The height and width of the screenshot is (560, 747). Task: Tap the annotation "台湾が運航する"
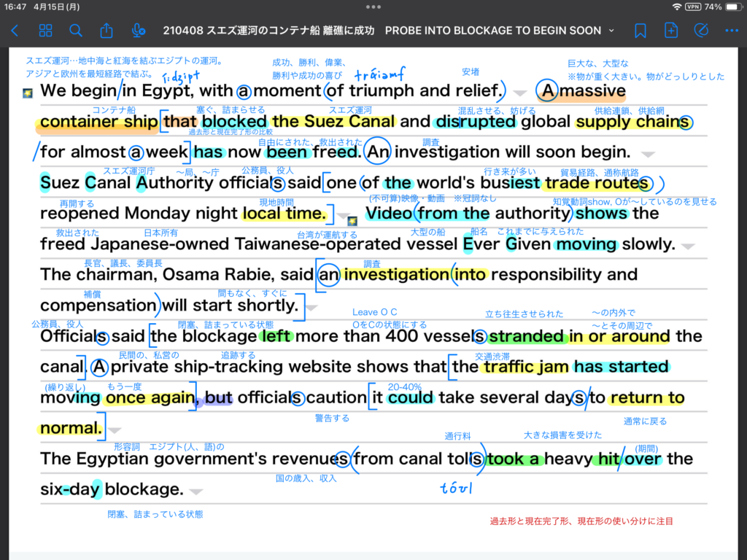pyautogui.click(x=327, y=234)
